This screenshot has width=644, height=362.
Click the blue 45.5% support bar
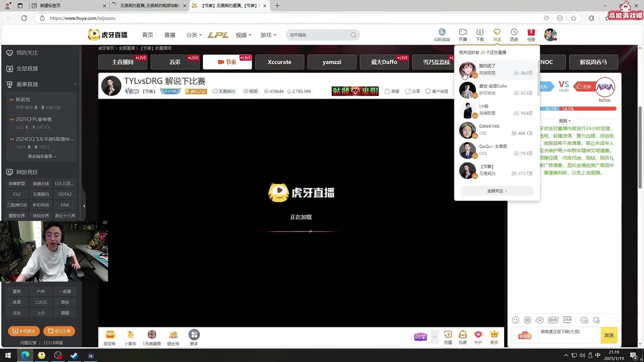(x=551, y=109)
